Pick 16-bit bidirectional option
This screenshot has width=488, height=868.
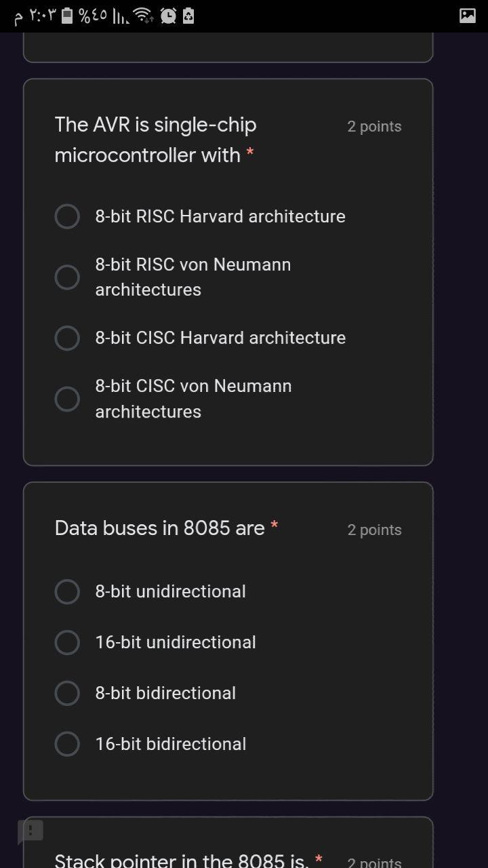[x=67, y=744]
